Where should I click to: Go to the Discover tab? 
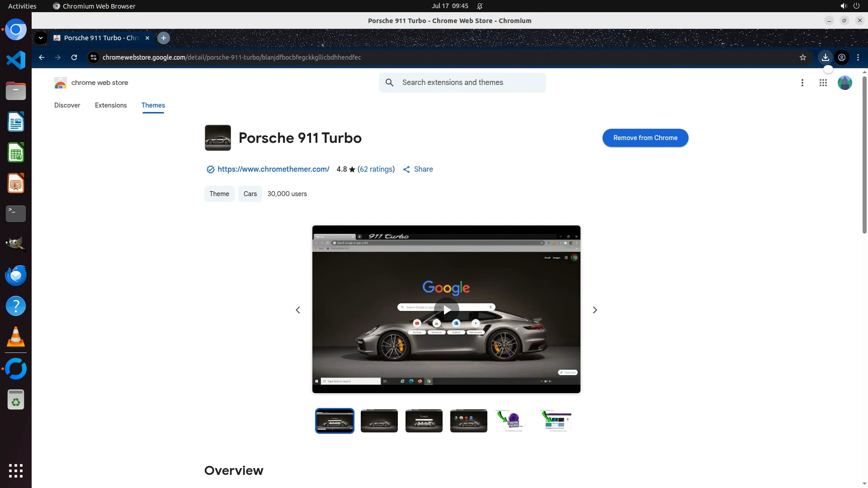click(67, 105)
